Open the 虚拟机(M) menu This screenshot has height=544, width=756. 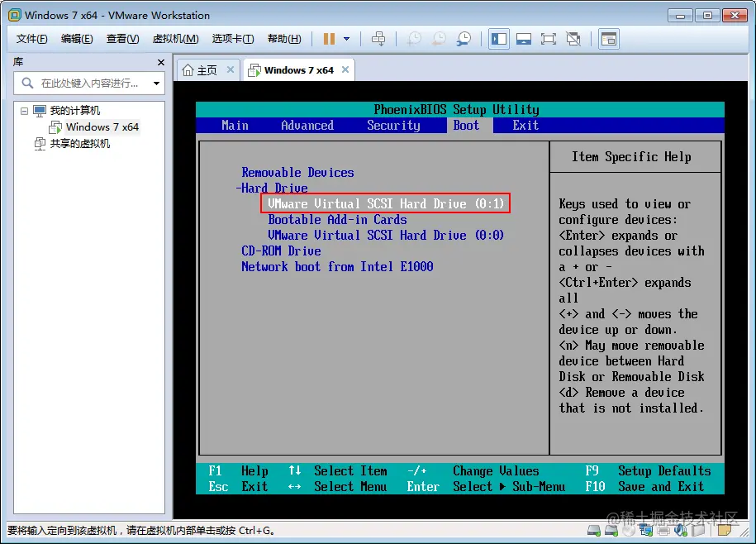point(175,39)
